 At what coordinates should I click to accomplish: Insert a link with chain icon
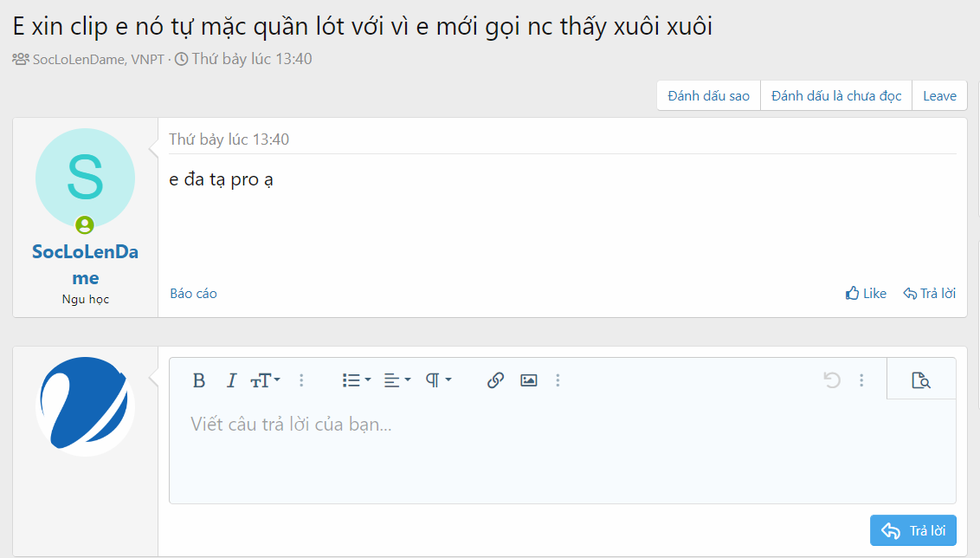[495, 380]
